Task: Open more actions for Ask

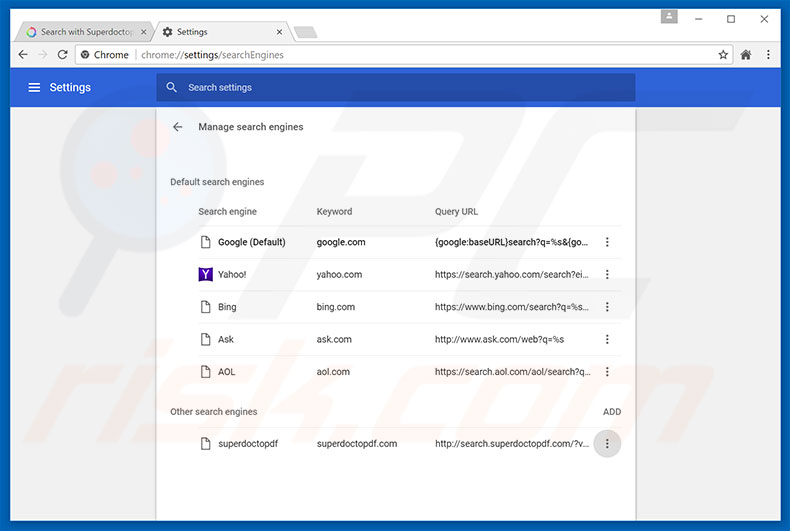Action: click(x=607, y=340)
